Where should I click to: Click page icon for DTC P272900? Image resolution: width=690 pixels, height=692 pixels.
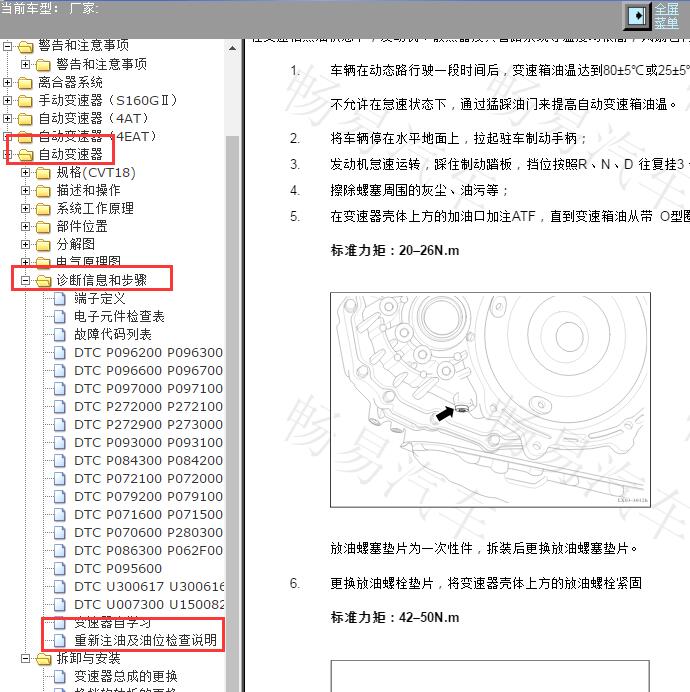[x=60, y=425]
